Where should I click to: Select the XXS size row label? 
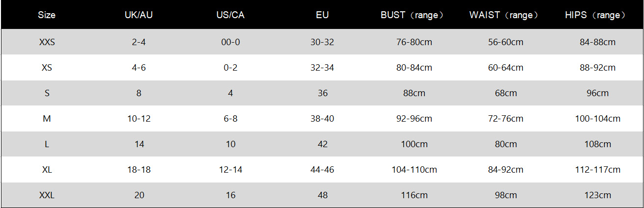[x=47, y=42]
